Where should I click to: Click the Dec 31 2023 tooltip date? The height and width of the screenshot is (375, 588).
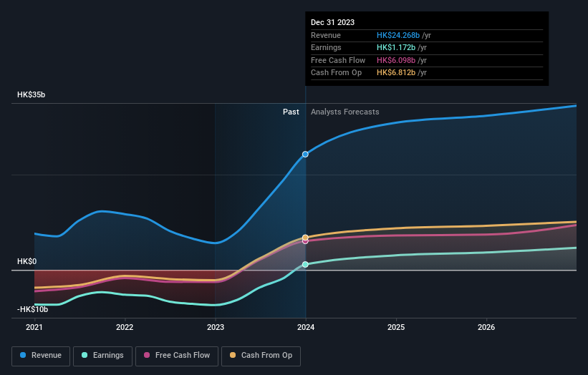(332, 22)
